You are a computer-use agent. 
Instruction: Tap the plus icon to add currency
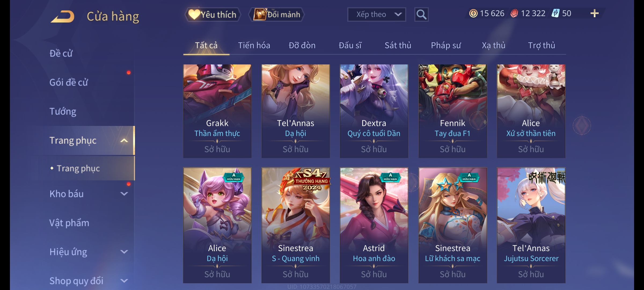[594, 13]
